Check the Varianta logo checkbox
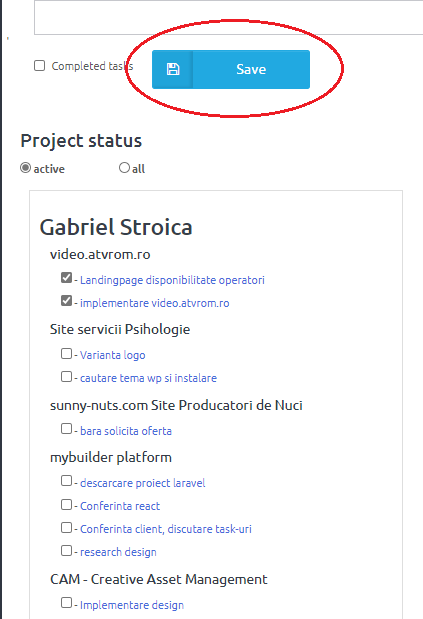Image resolution: width=423 pixels, height=619 pixels. [x=66, y=353]
